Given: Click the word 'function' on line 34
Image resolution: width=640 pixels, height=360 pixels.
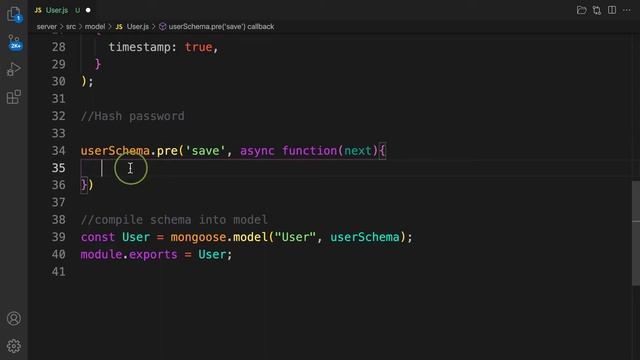Looking at the screenshot, I should pos(309,151).
